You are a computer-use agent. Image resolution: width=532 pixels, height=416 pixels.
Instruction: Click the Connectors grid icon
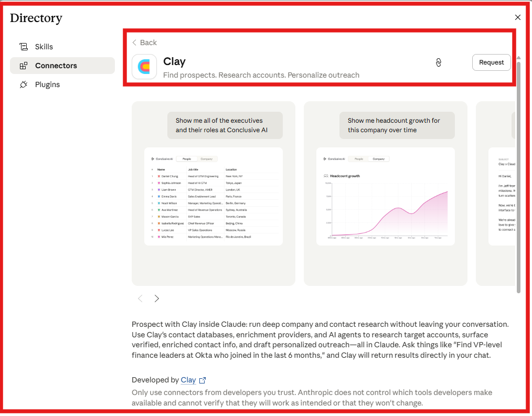point(24,66)
